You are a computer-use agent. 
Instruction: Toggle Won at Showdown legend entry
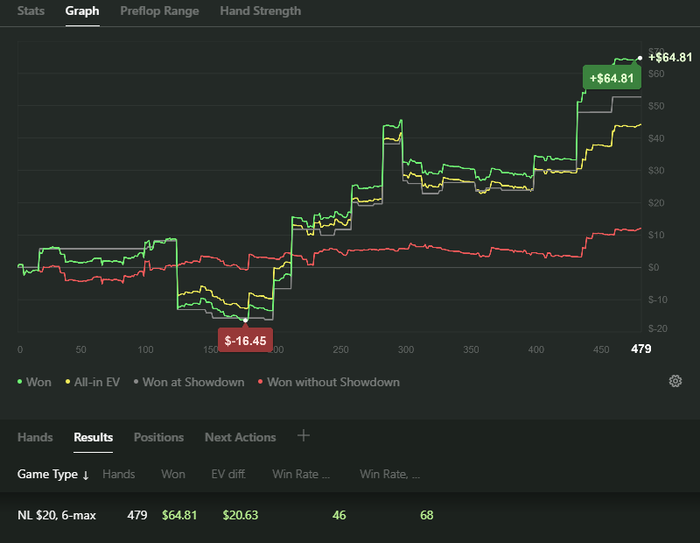point(189,382)
